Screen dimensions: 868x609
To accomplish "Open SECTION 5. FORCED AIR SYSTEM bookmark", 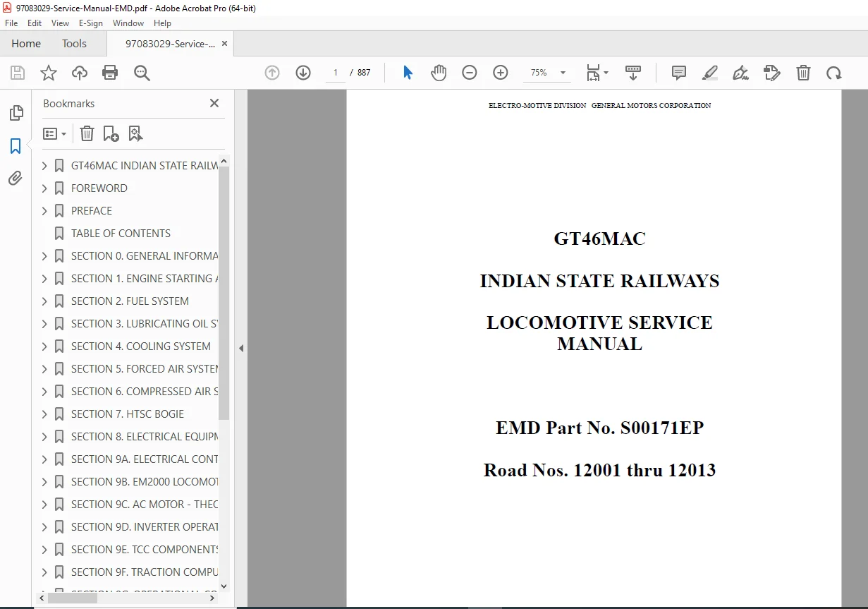I will pos(145,369).
